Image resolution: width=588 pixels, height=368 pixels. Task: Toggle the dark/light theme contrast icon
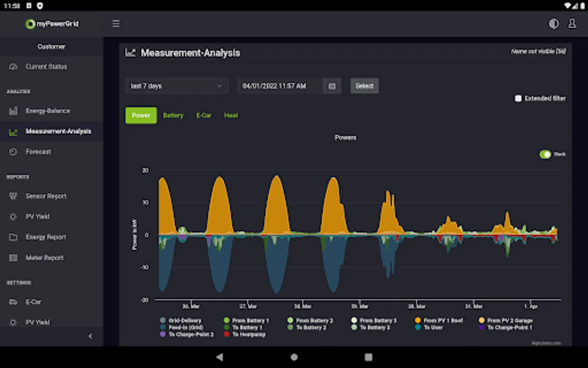tap(553, 24)
